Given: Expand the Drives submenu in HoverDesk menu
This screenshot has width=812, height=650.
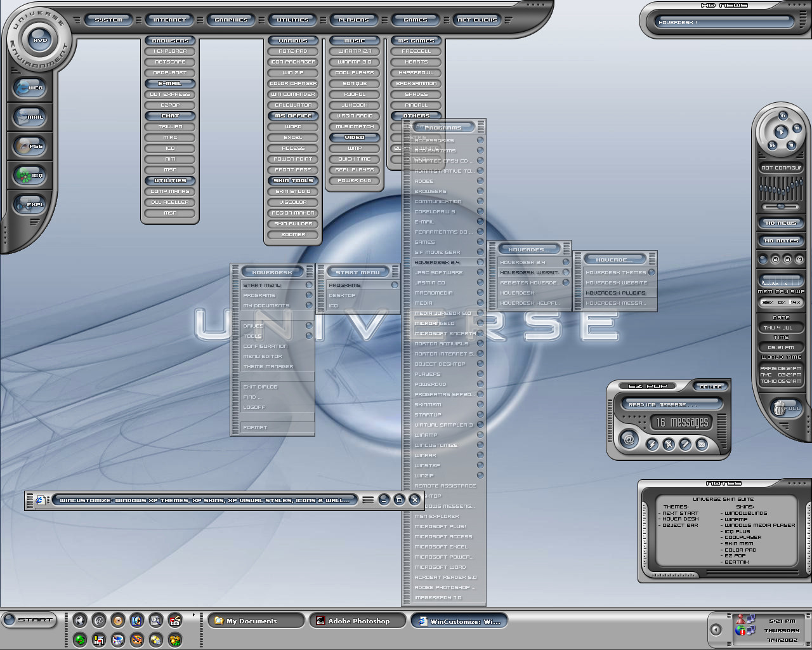Looking at the screenshot, I should [309, 326].
